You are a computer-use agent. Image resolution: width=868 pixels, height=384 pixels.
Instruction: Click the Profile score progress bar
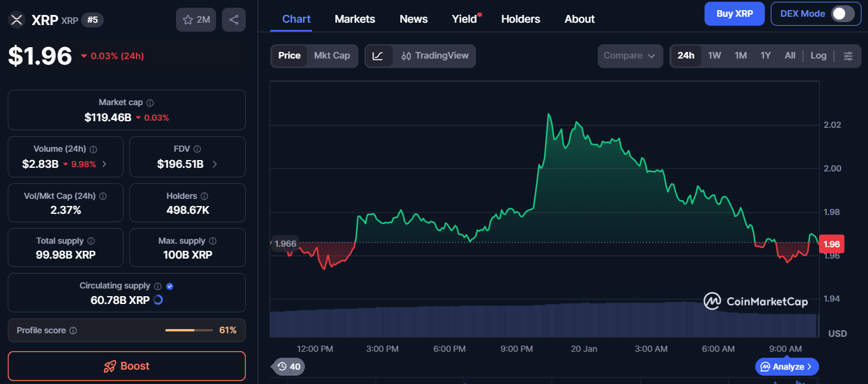(189, 330)
